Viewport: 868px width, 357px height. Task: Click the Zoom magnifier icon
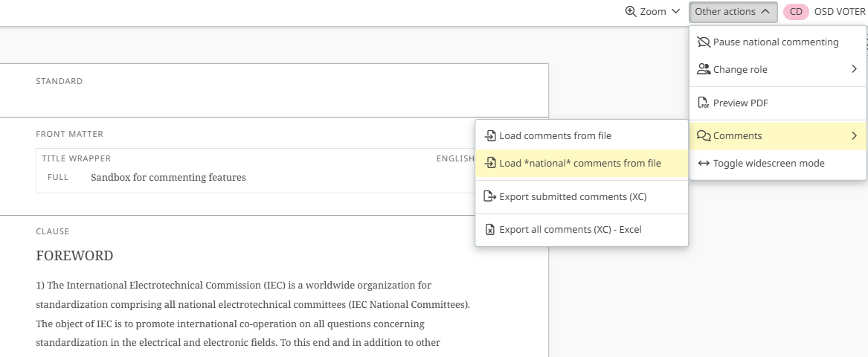pos(631,12)
